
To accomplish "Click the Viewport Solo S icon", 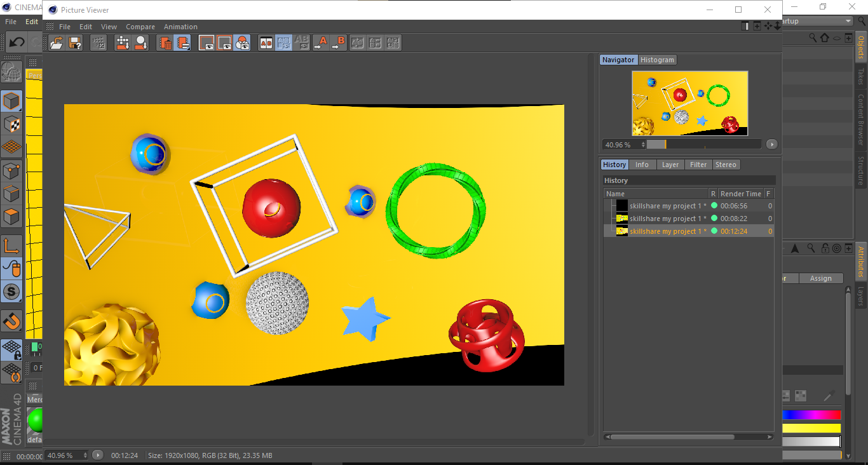I will pos(11,292).
